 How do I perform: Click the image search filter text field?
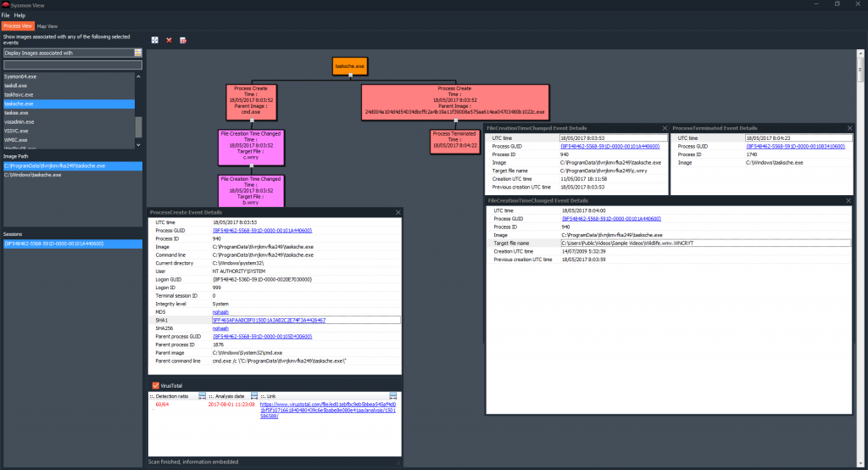(72, 64)
